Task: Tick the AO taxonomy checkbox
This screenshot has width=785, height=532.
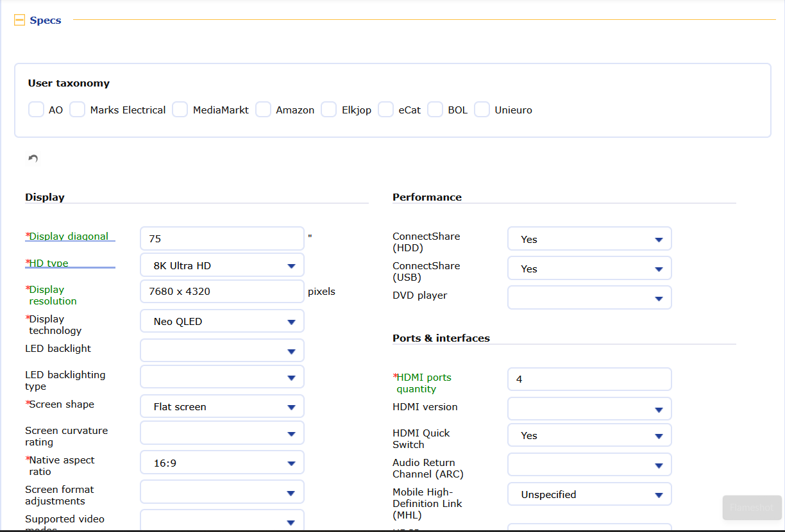Action: coord(36,110)
